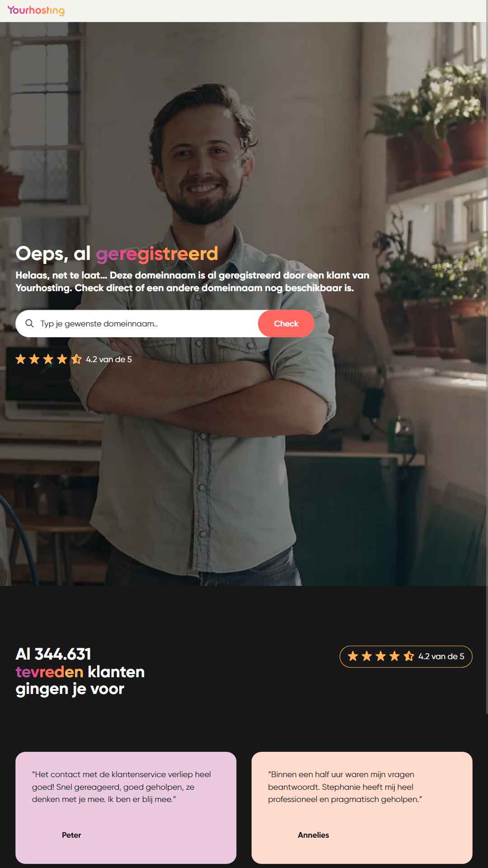Click the half star inside the rating badge
This screenshot has height=868, width=488.
(408, 656)
